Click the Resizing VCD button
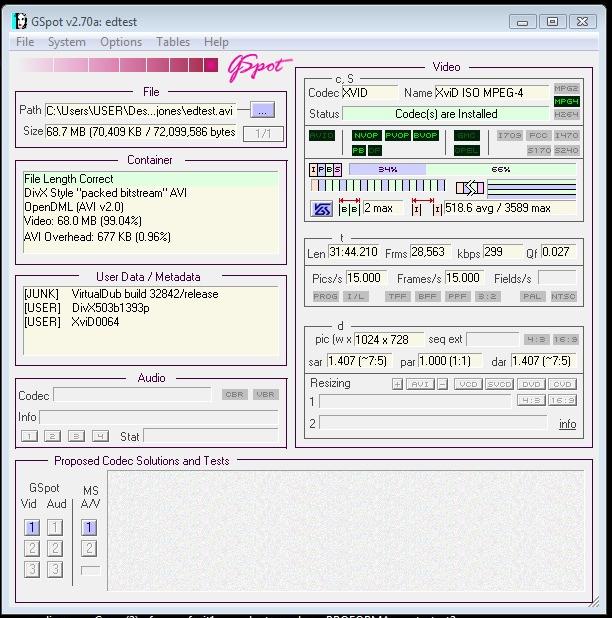612x618 pixels. (468, 384)
